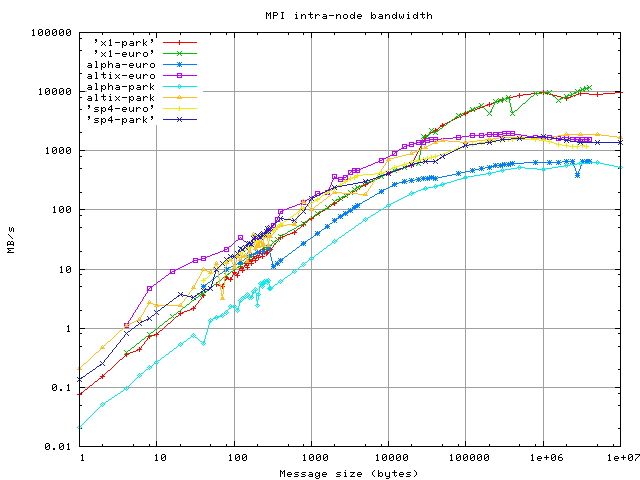Click the cyan alpha-park legend line sample

(x=180, y=87)
